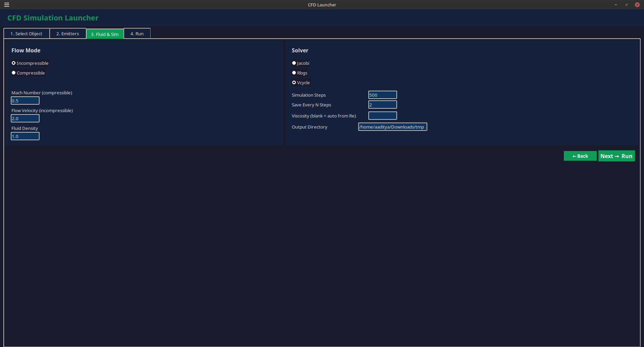The width and height of the screenshot is (644, 347).
Task: Choose the Jacobi solver
Action: pos(301,63)
